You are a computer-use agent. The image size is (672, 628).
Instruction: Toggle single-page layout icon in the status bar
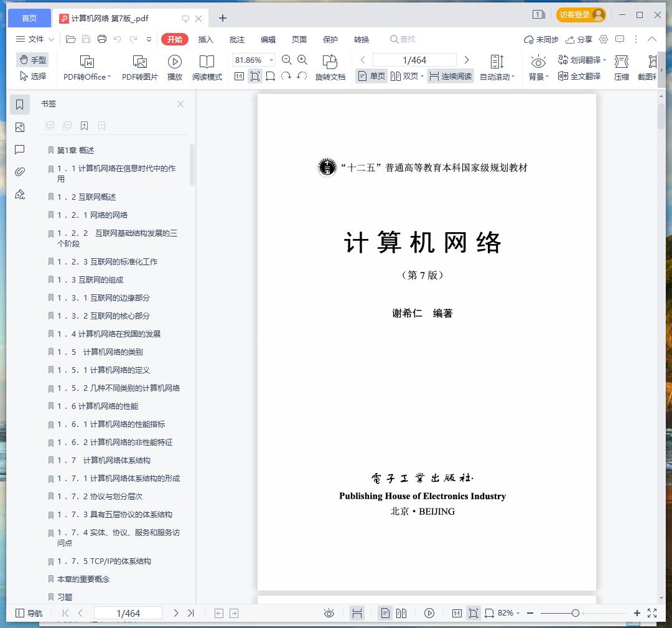(x=385, y=614)
